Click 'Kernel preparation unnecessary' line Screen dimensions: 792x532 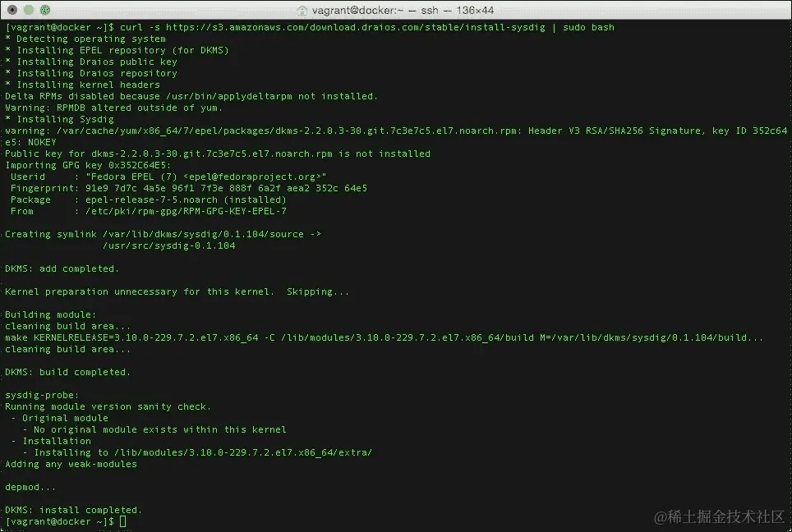pyautogui.click(x=177, y=291)
